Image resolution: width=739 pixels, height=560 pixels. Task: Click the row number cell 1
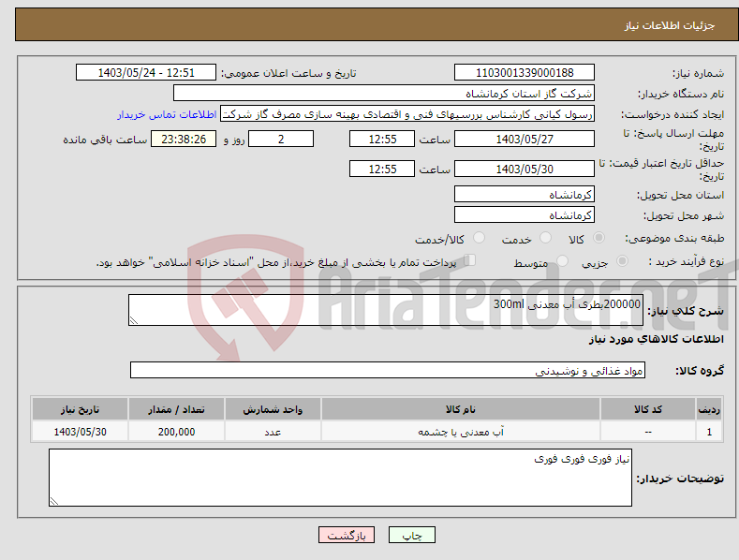709,432
